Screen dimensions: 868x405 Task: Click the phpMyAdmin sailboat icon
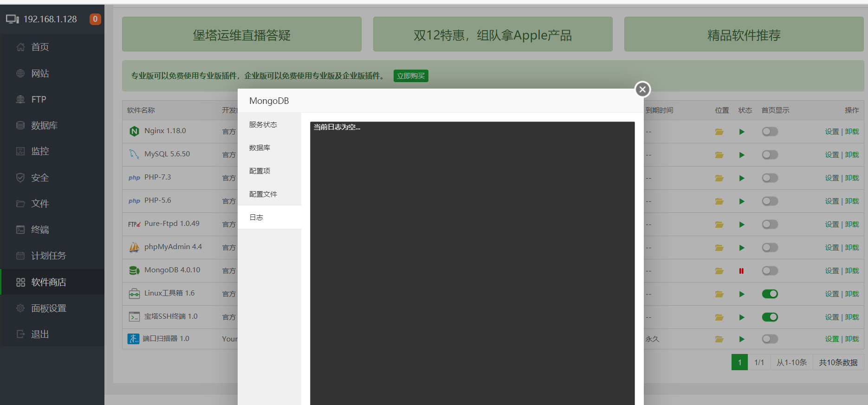coord(134,247)
